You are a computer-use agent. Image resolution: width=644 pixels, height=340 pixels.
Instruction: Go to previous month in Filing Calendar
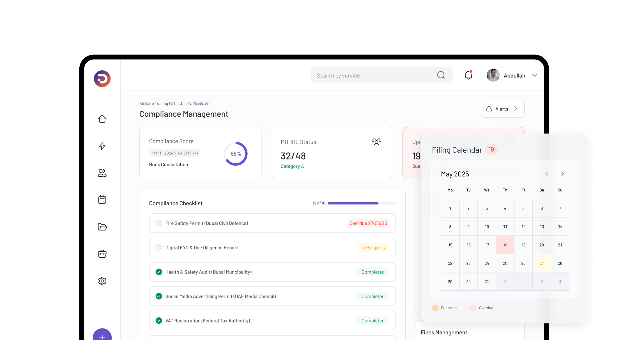[x=547, y=174]
